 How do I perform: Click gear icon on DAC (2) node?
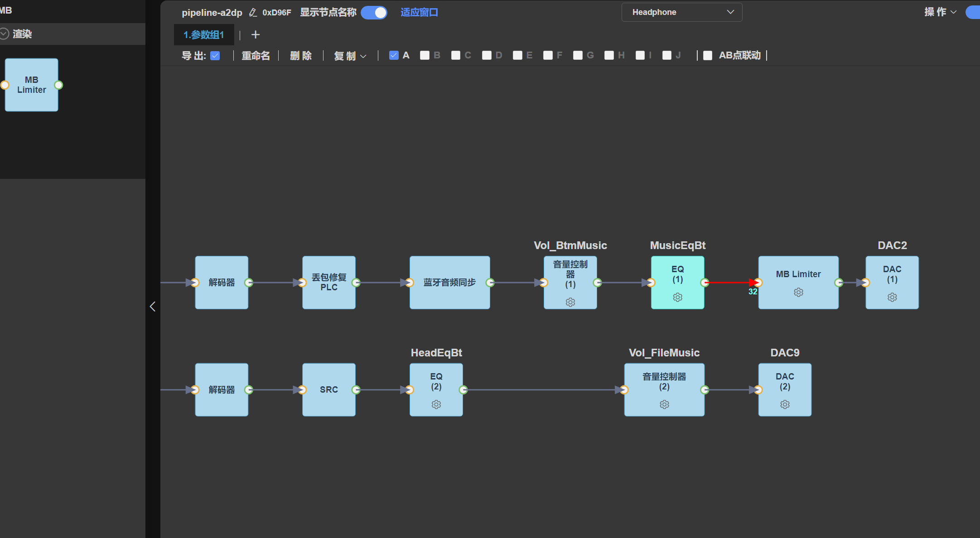pyautogui.click(x=785, y=404)
